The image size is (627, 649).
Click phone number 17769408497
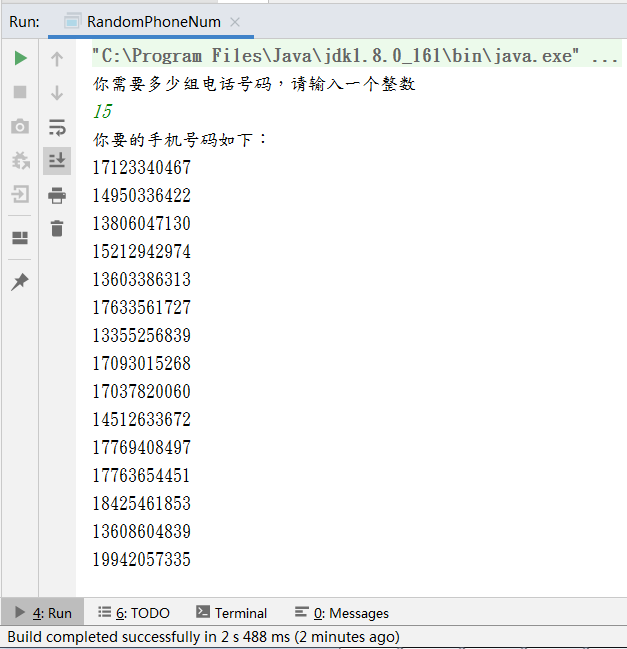pyautogui.click(x=142, y=447)
